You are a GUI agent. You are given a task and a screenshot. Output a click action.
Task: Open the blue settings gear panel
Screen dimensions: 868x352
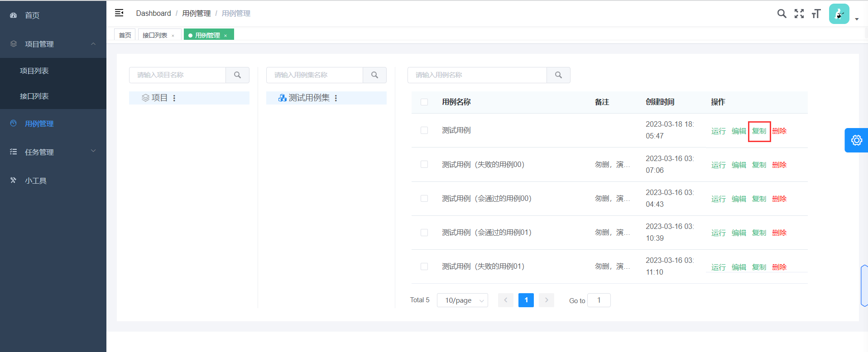point(856,140)
